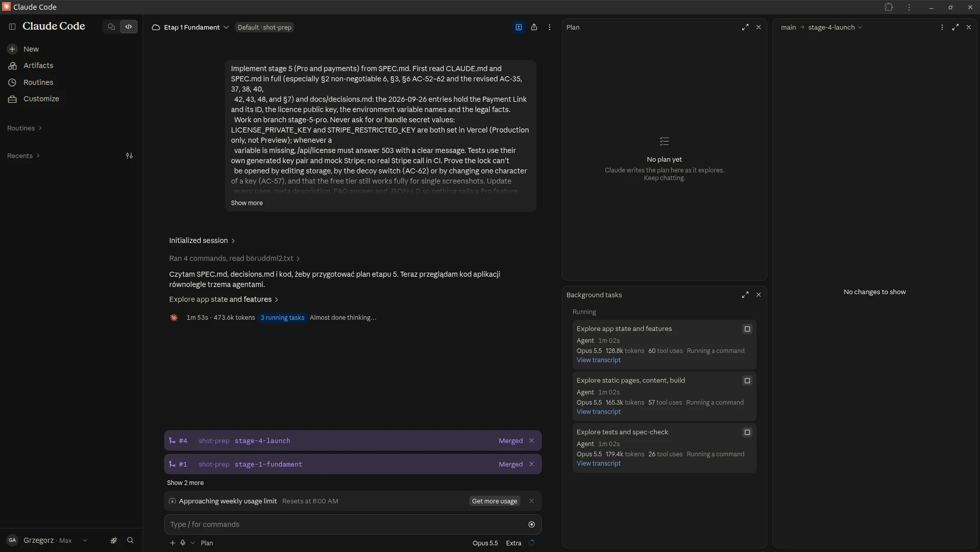The width and height of the screenshot is (980, 552).
Task: Toggle the plan side panel icon in header
Action: 518,27
